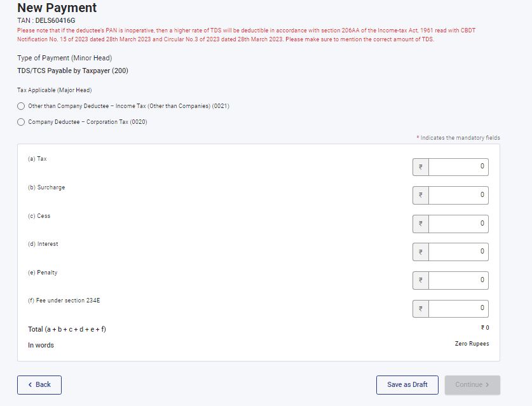Focus the Surcharge amount field
Screen dimensions: 532x406
pos(458,195)
